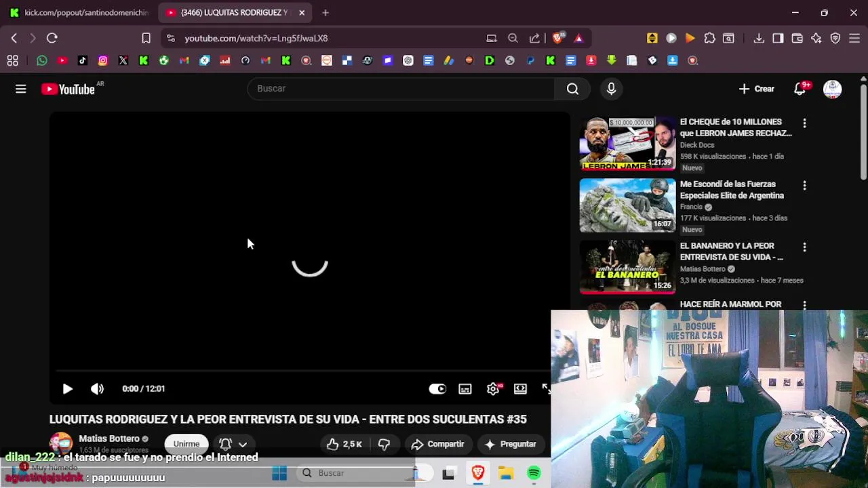Open the notification bell dropdown for channel

pyautogui.click(x=233, y=444)
